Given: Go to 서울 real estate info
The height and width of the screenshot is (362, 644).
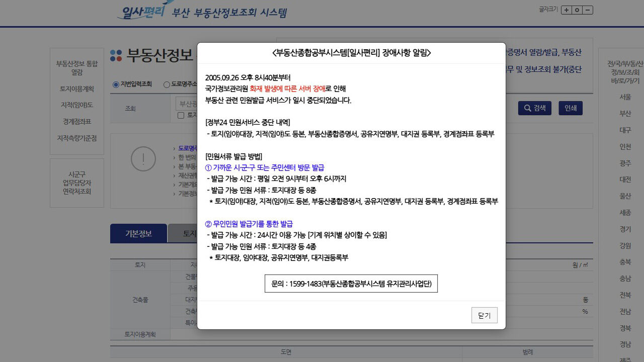Looking at the screenshot, I should (x=625, y=97).
